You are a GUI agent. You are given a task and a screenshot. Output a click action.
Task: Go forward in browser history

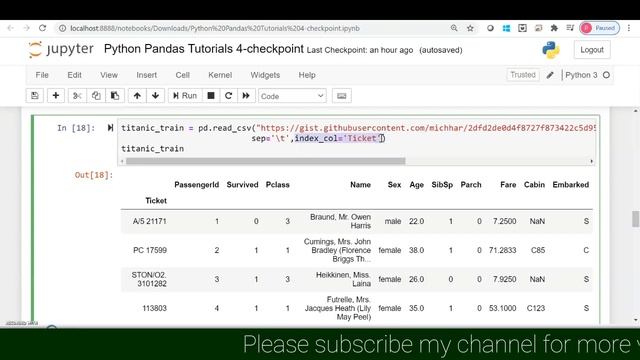[27, 28]
